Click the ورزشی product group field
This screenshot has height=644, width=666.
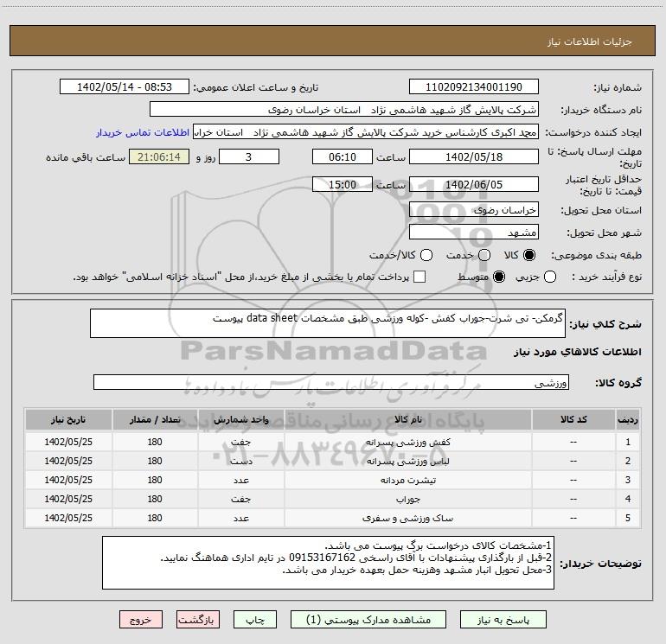coord(330,383)
